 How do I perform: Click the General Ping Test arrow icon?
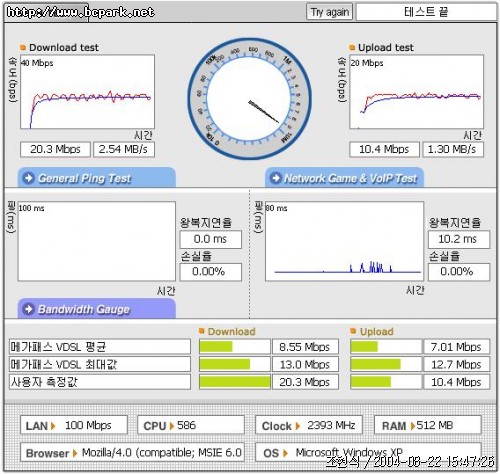[x=29, y=178]
